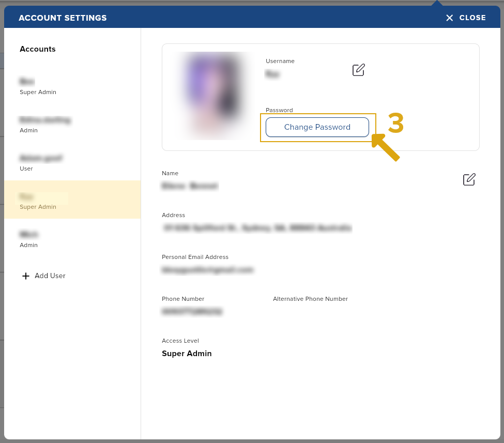Image resolution: width=504 pixels, height=443 pixels.
Task: Click the Alternative Phone Number label
Action: 310,299
